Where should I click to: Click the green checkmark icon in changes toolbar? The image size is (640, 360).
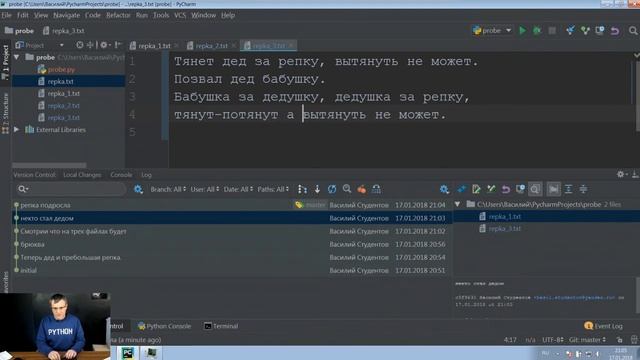(491, 189)
